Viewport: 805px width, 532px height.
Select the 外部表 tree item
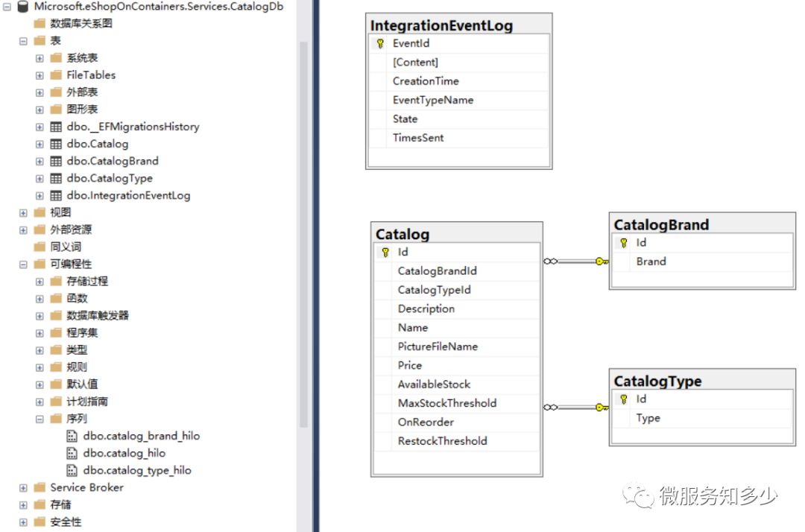(x=82, y=92)
